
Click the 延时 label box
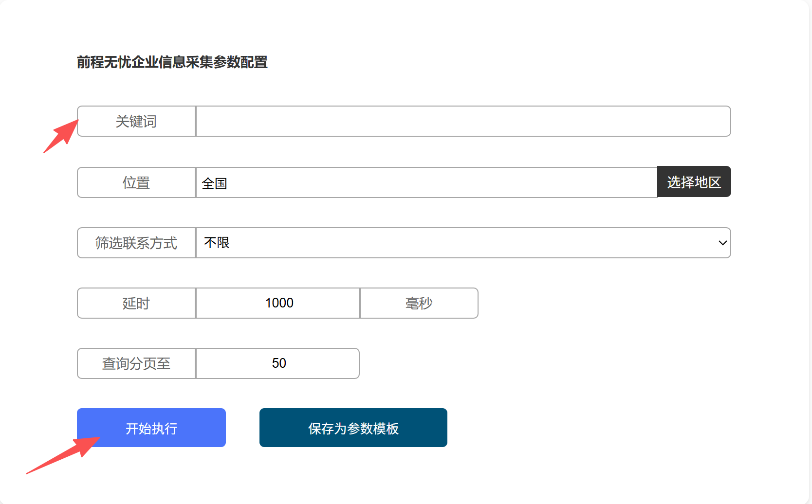pos(136,303)
